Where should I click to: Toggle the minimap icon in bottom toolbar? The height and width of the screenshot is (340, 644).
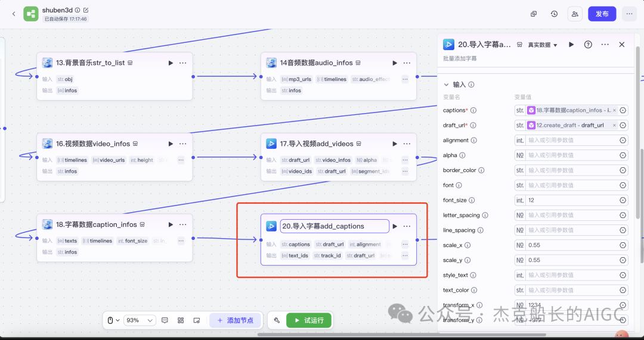click(x=197, y=320)
